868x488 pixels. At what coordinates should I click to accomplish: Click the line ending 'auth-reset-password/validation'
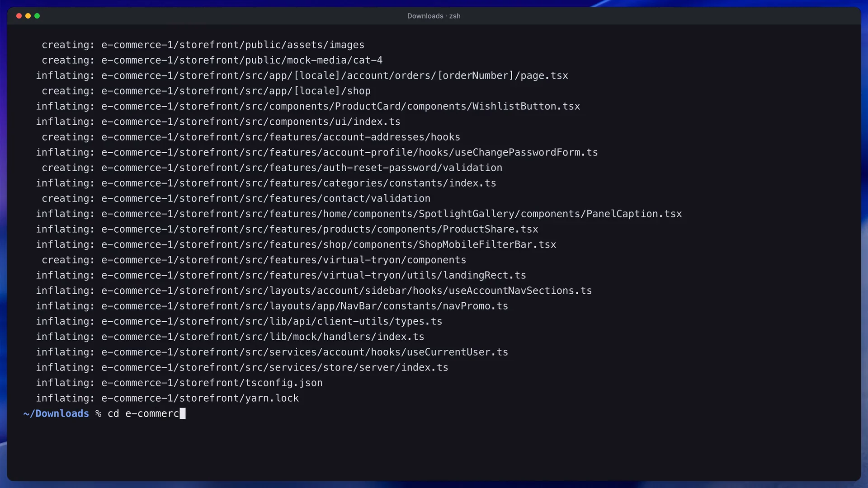pos(272,168)
